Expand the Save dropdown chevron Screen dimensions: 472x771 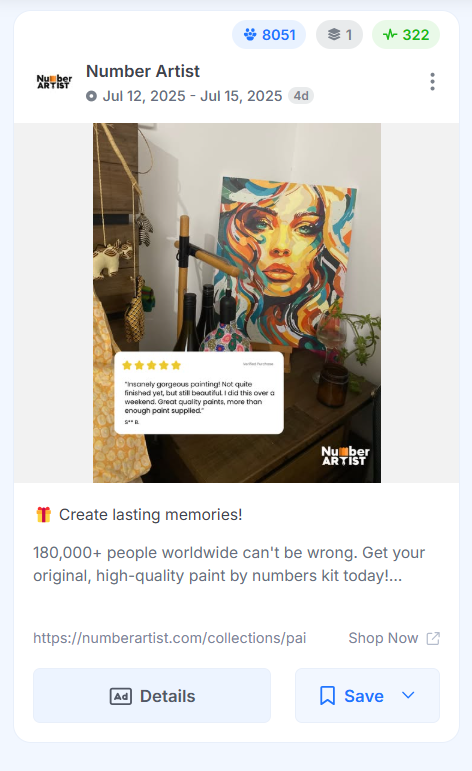[408, 695]
